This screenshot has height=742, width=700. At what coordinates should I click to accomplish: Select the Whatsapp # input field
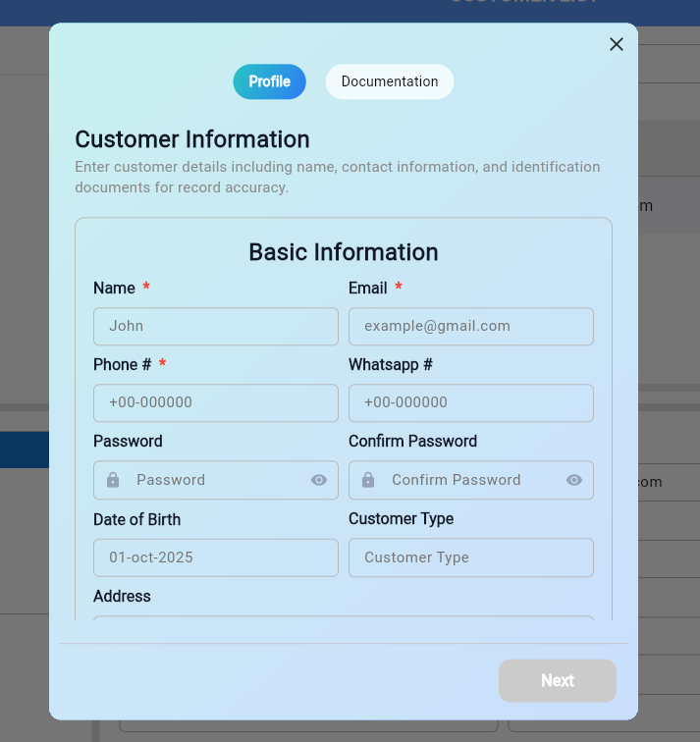(471, 402)
